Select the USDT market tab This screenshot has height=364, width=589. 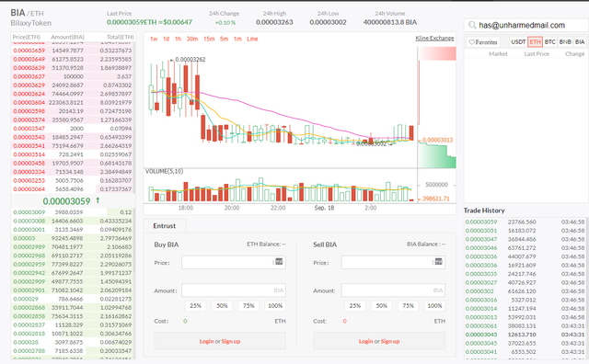(x=518, y=42)
